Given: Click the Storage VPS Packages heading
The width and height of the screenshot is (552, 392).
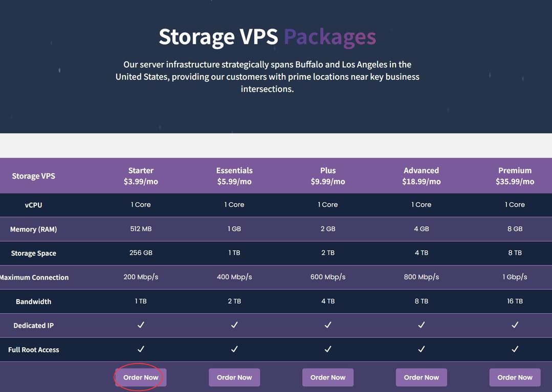Looking at the screenshot, I should pyautogui.click(x=267, y=37).
